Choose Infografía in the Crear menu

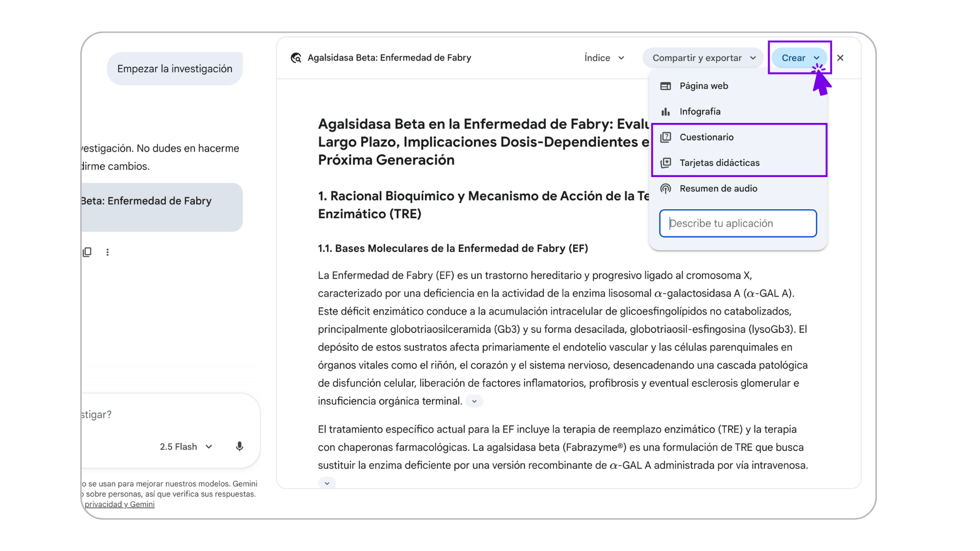pyautogui.click(x=700, y=112)
